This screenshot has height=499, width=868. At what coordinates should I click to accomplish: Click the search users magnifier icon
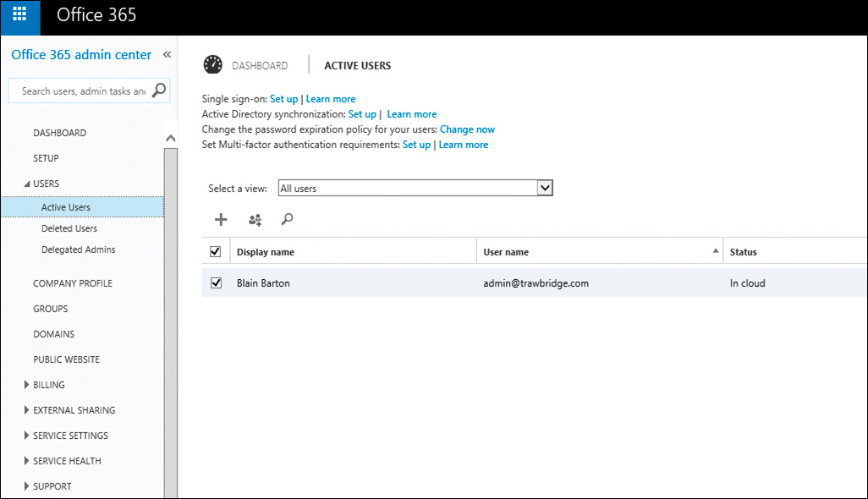point(287,219)
